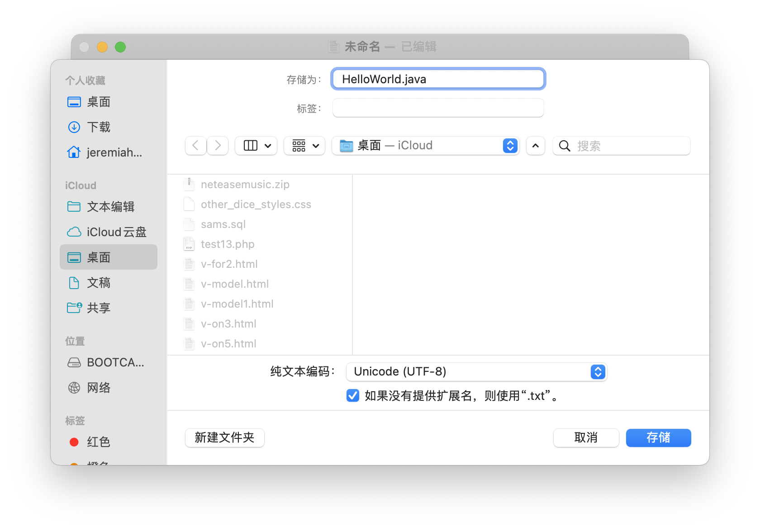
Task: Click the 新建文件夹 button
Action: click(x=225, y=438)
